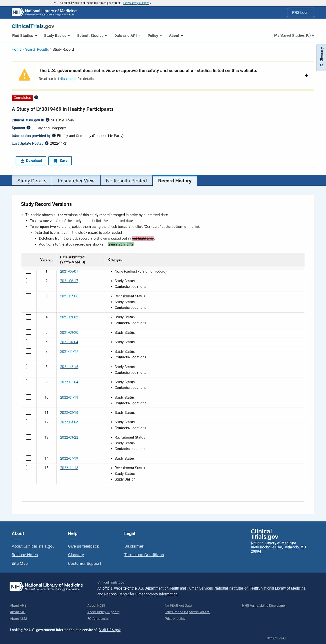326x644 pixels.
Task: Open the ClinicalTrials.gov home logo
Action: coord(33,26)
